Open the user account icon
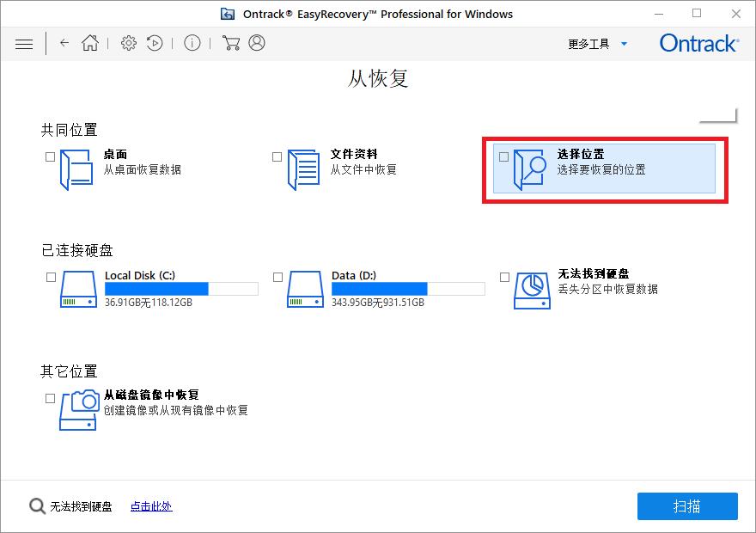Image resolution: width=756 pixels, height=533 pixels. 255,42
